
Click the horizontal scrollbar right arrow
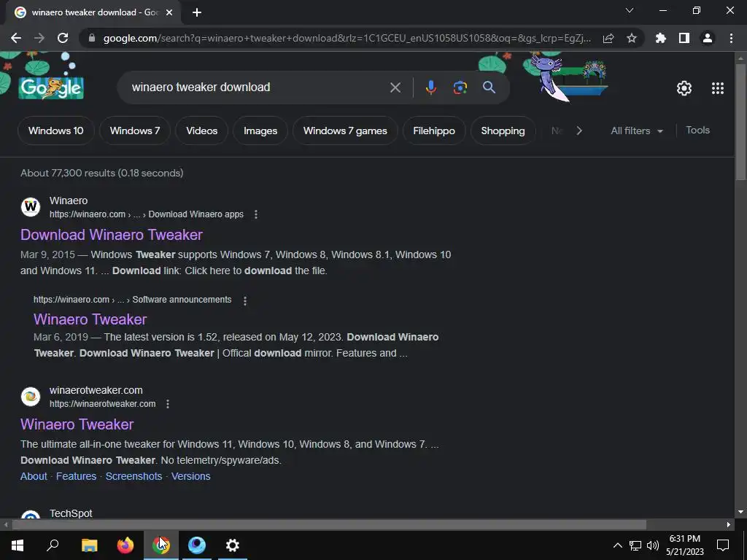[x=729, y=525]
